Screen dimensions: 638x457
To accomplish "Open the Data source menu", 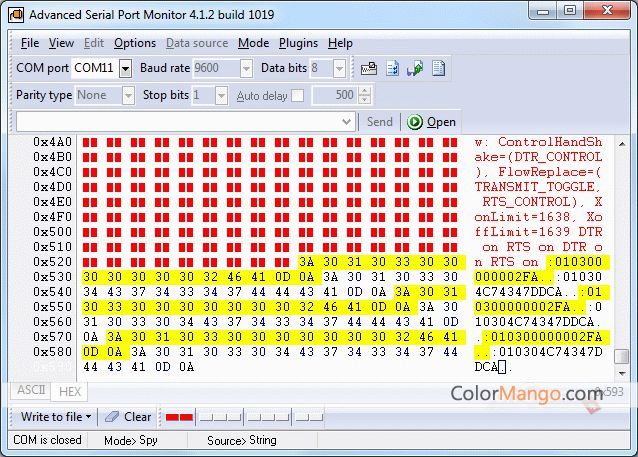I will 197,43.
